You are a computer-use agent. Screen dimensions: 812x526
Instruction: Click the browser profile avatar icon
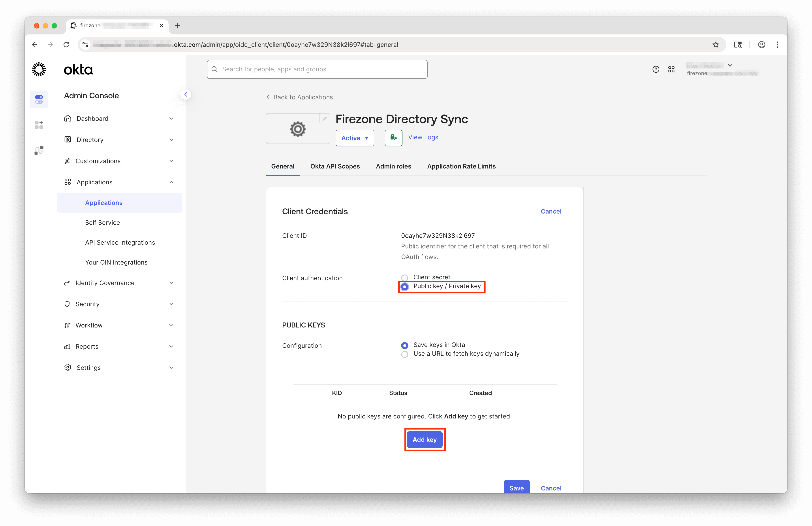tap(761, 44)
